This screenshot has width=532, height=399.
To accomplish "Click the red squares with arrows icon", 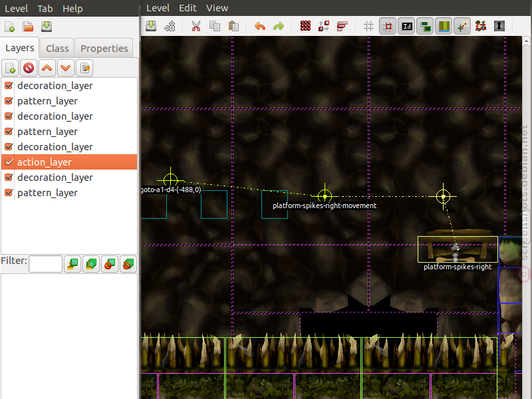I will (324, 26).
